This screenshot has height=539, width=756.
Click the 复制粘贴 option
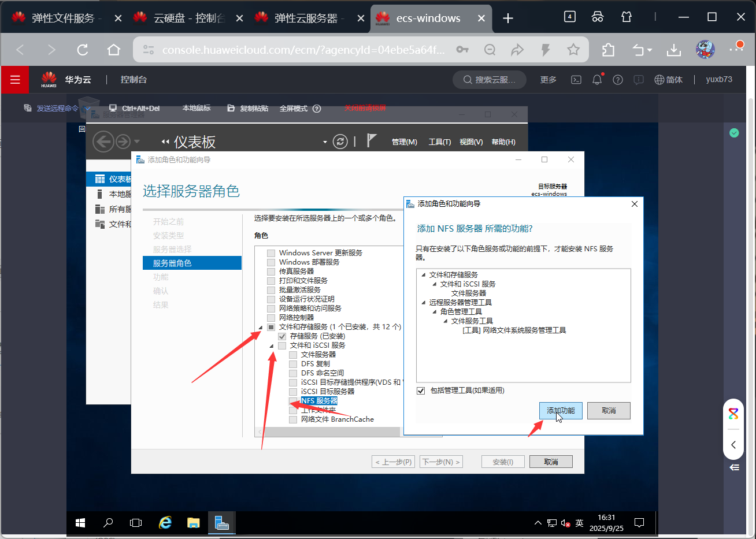point(248,108)
